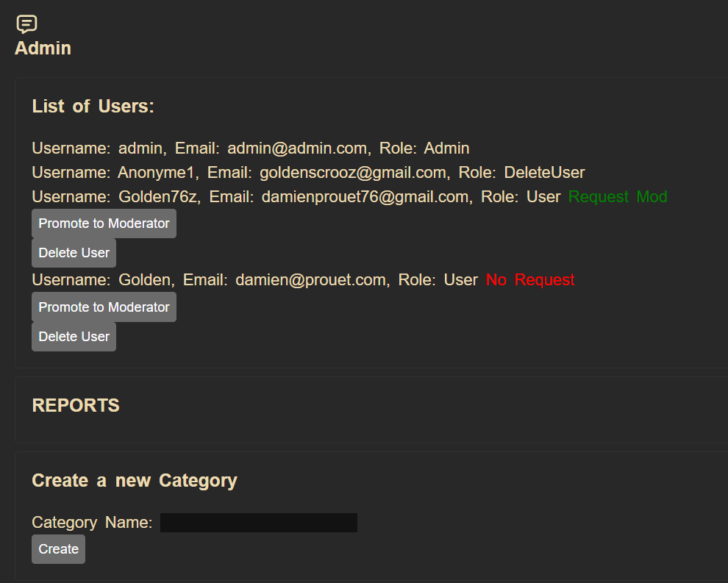The height and width of the screenshot is (583, 728).
Task: Delete user Golden with damien@prouet.com
Action: click(x=74, y=337)
